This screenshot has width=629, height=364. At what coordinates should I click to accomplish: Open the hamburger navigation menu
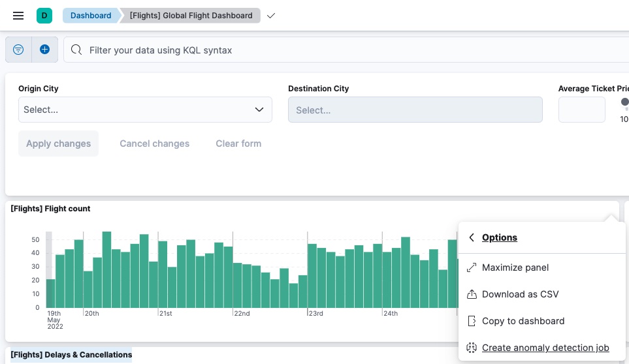click(x=18, y=16)
